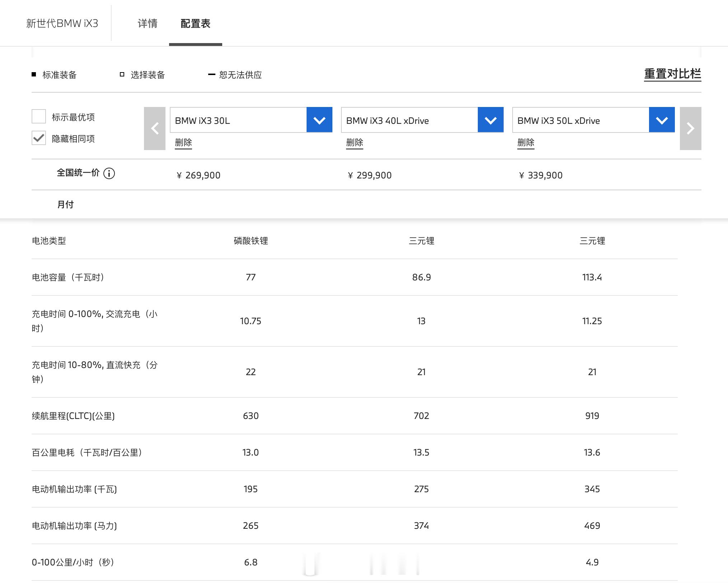Delete the BMW iX3 50L xDrive column
The width and height of the screenshot is (728, 583).
(526, 143)
